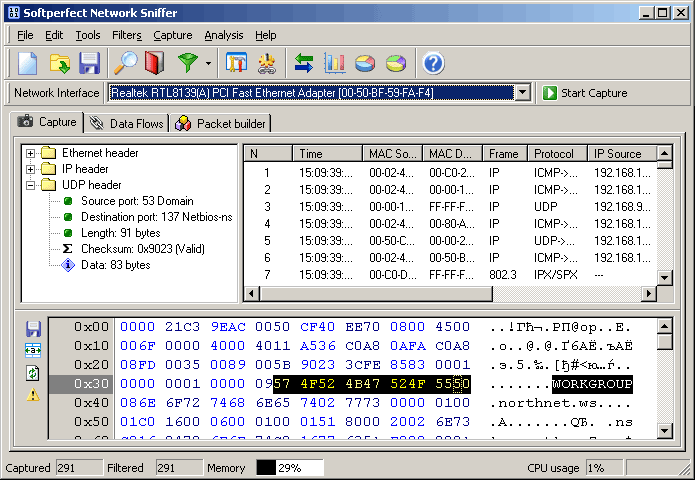Click the yellow warning icon beside hex view
The height and width of the screenshot is (480, 695).
point(33,395)
